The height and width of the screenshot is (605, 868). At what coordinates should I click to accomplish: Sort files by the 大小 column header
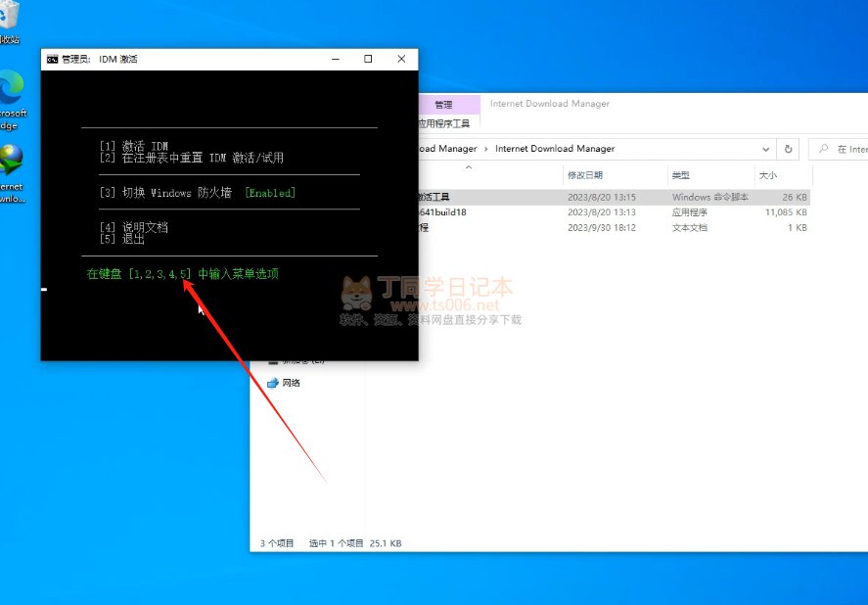pos(768,175)
